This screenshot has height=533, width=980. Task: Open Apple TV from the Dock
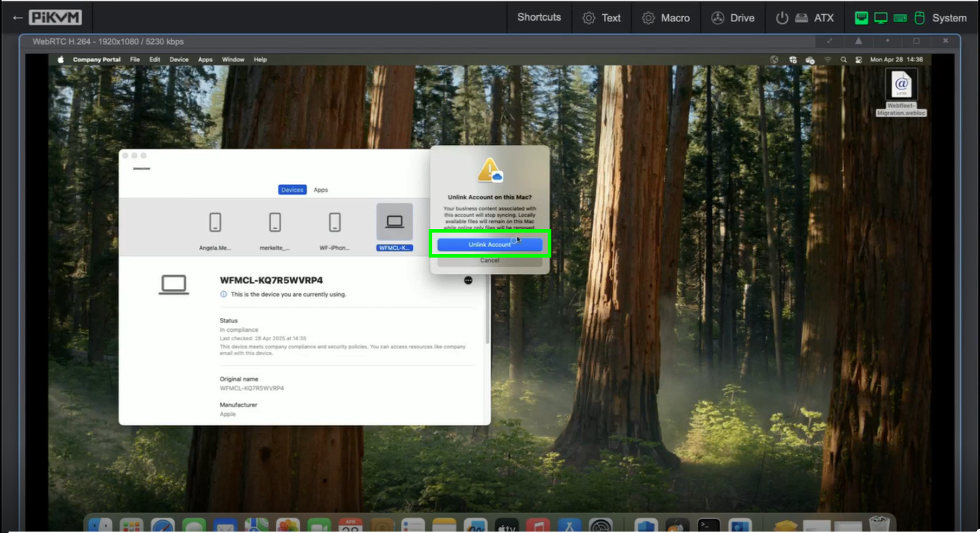coord(506,527)
